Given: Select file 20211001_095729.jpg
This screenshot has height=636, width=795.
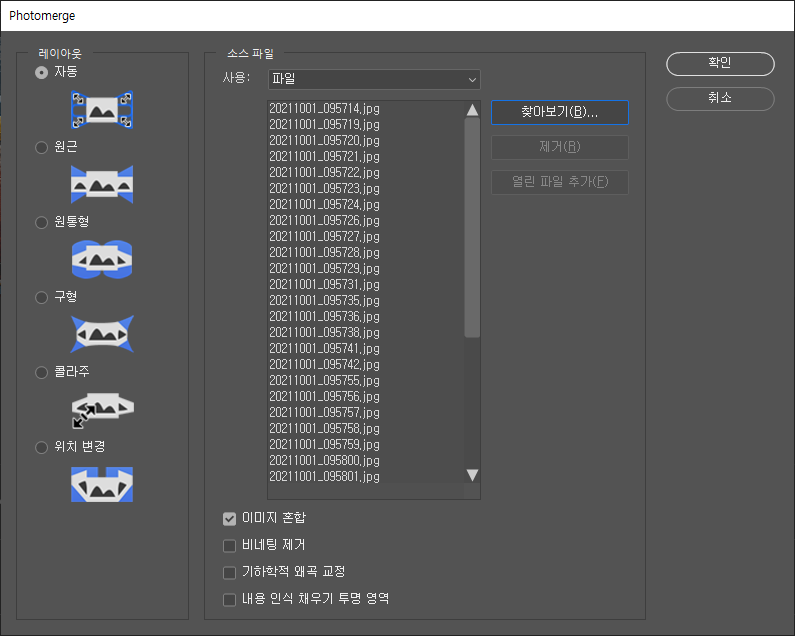Looking at the screenshot, I should click(324, 269).
